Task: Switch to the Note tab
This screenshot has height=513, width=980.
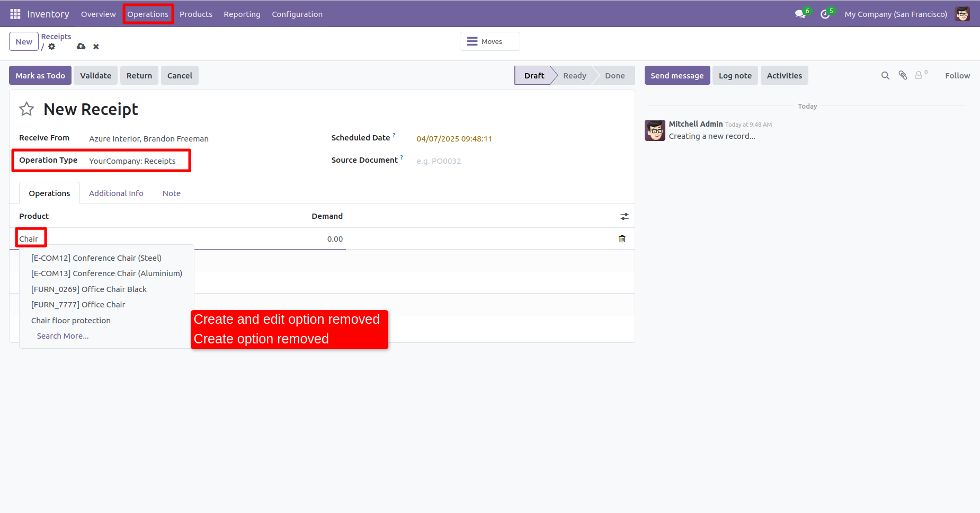Action: [x=172, y=193]
